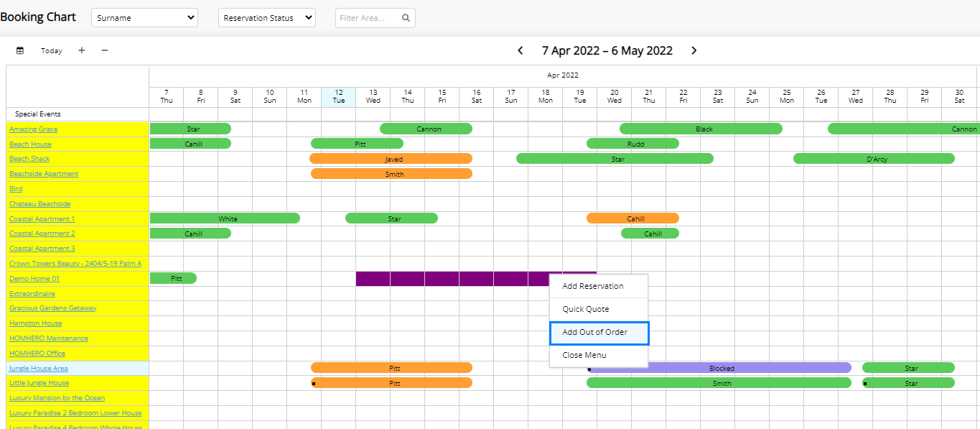980x429 pixels.
Task: Click Close Menu in context menu
Action: coord(584,355)
